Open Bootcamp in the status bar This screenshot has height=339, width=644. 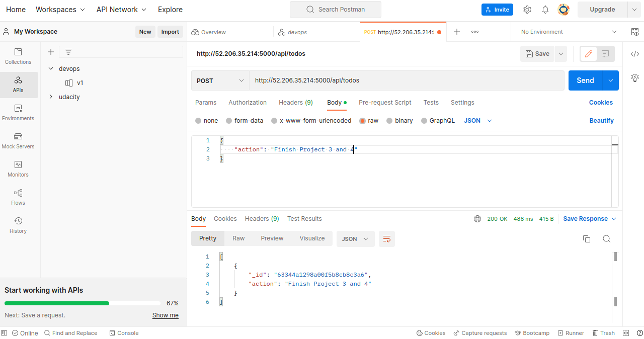[532, 333]
